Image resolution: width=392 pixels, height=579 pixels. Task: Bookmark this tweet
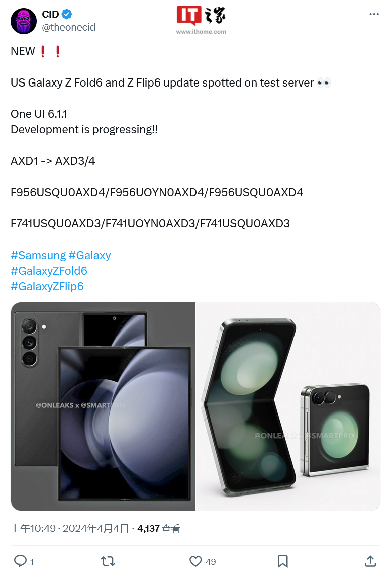click(283, 561)
